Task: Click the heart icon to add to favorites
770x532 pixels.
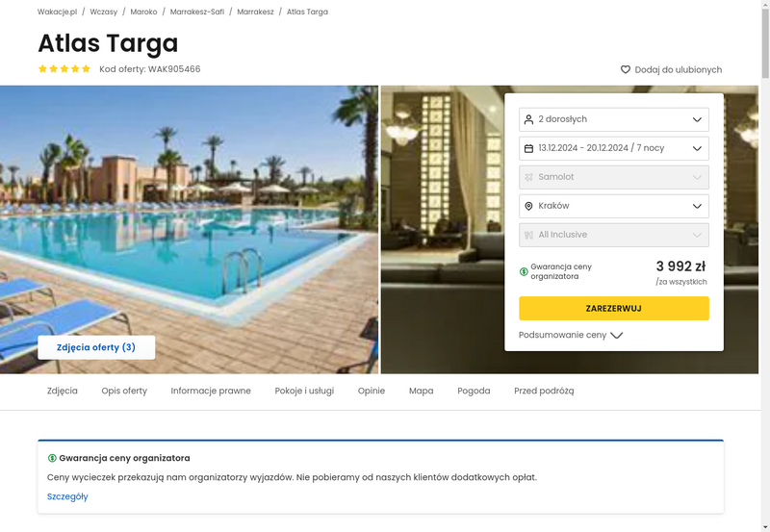Action: [625, 69]
